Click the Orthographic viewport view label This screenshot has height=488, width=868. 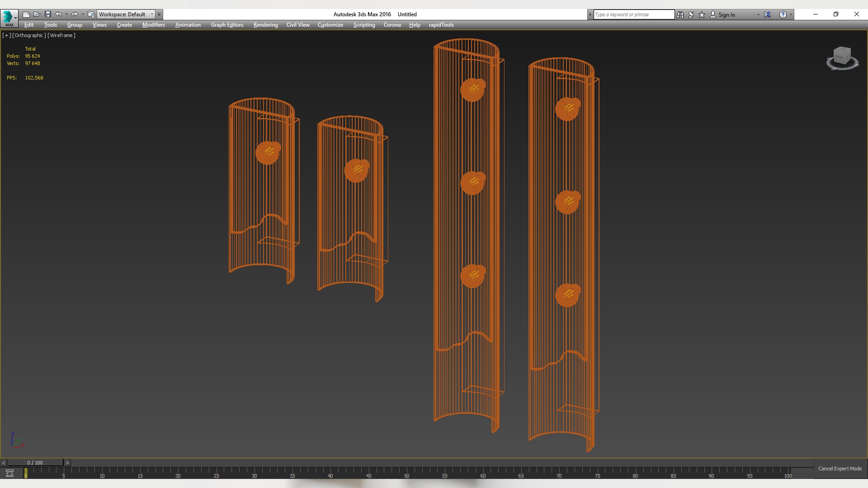click(x=29, y=35)
